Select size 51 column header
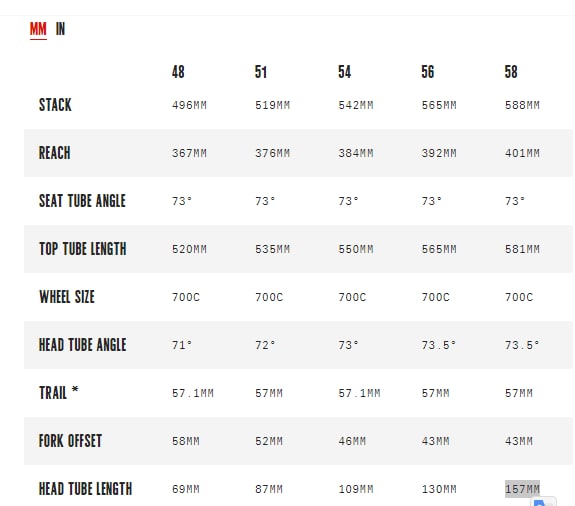The image size is (575, 506). 261,72
